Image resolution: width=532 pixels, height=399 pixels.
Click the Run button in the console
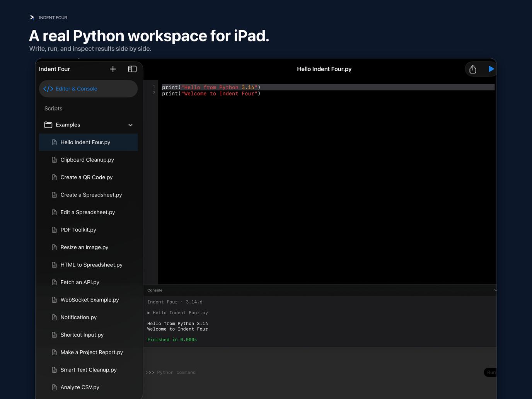pos(490,372)
